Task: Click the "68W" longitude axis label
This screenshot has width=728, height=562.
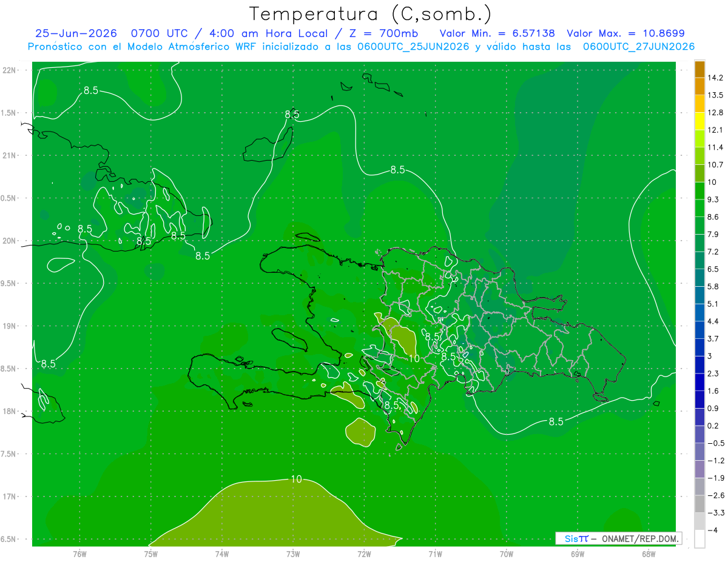Action: (x=649, y=554)
